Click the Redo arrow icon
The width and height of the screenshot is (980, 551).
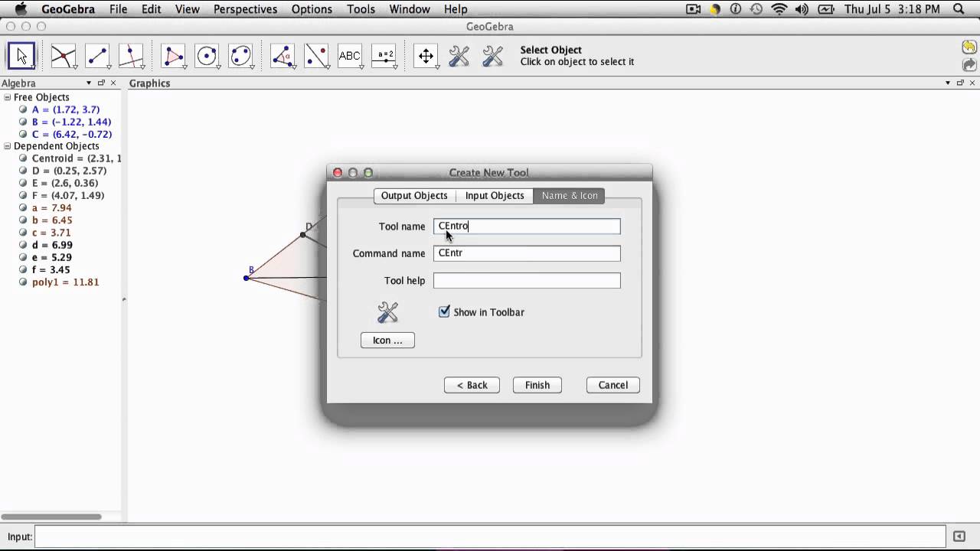(969, 65)
